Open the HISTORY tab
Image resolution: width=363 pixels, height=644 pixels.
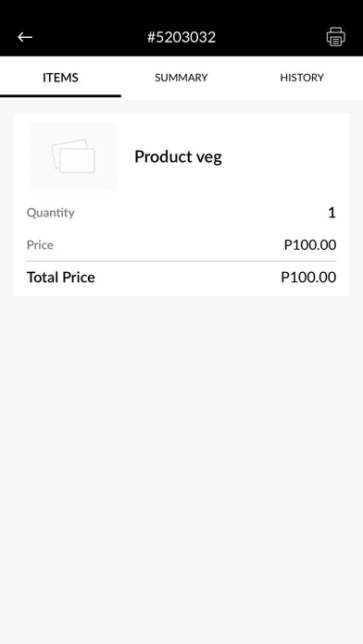302,78
